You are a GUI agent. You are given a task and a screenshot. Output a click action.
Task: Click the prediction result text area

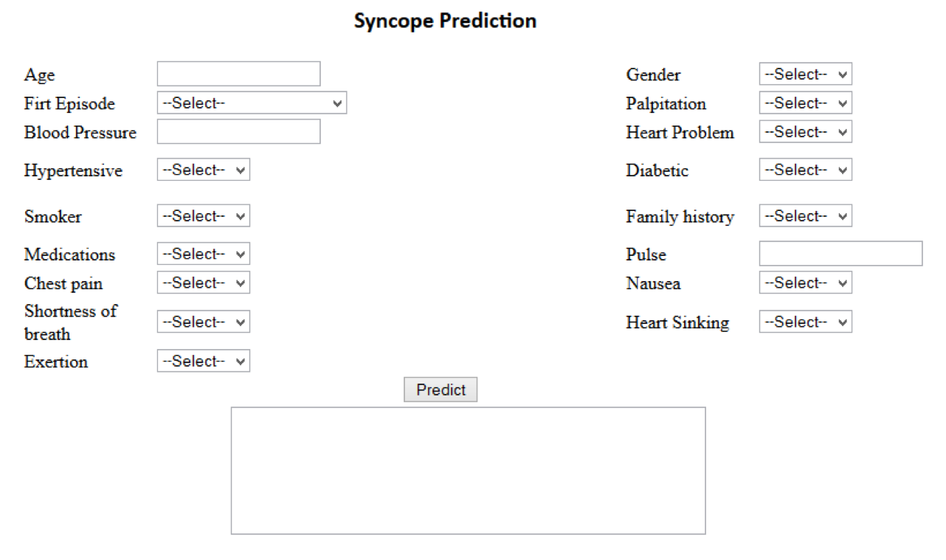click(468, 470)
